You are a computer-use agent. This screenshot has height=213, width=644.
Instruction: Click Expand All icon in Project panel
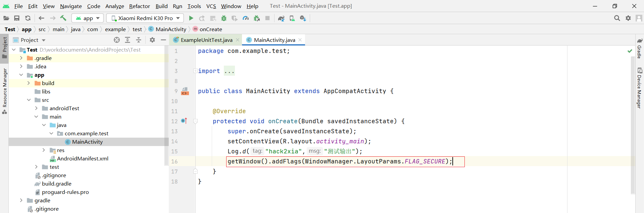128,40
